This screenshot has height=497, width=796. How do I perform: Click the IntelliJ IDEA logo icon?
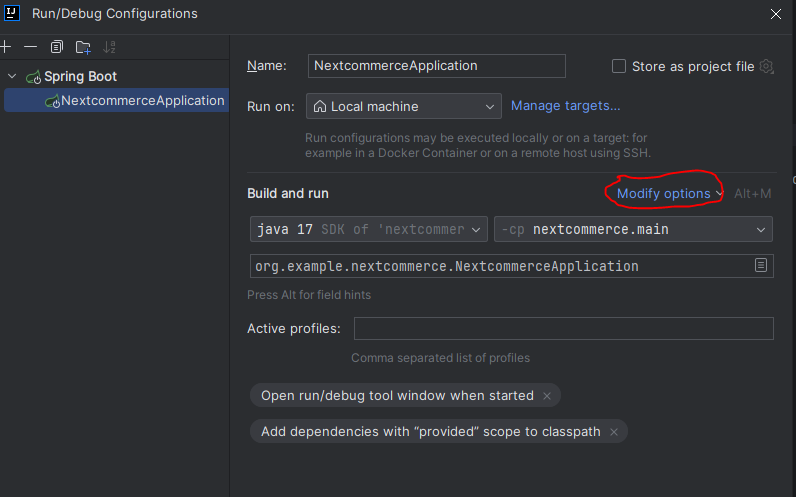(x=12, y=14)
